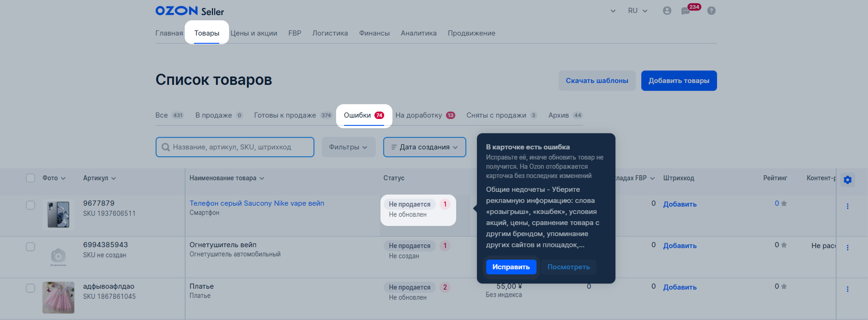Click the Не продается status for Огнетушитель вейп
The image size is (868, 320).
pos(410,246)
